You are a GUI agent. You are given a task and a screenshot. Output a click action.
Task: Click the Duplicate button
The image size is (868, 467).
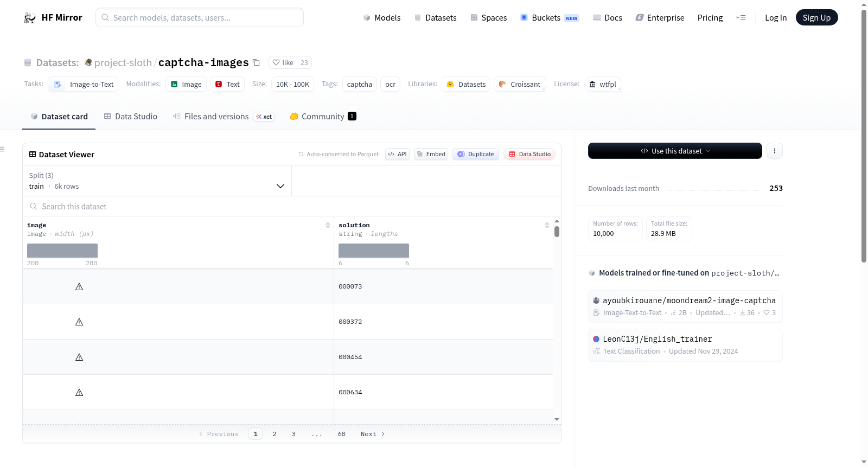point(476,154)
